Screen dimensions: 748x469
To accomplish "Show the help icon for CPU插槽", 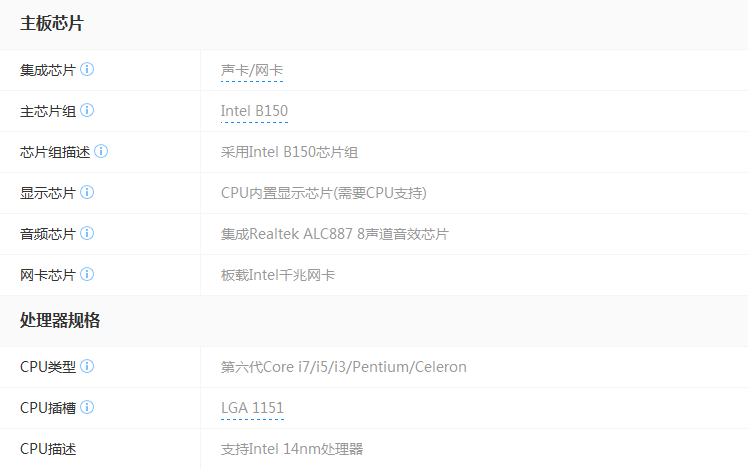I will (x=87, y=408).
